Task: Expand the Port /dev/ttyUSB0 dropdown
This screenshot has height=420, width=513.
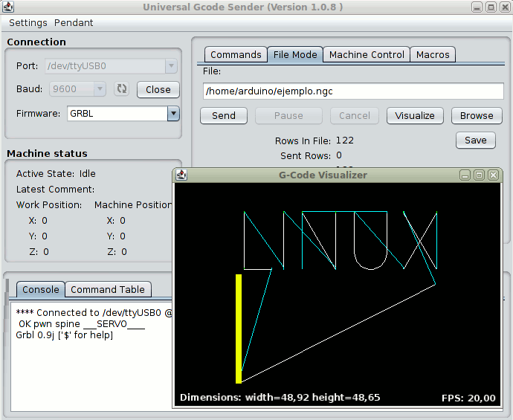Action: [x=171, y=65]
